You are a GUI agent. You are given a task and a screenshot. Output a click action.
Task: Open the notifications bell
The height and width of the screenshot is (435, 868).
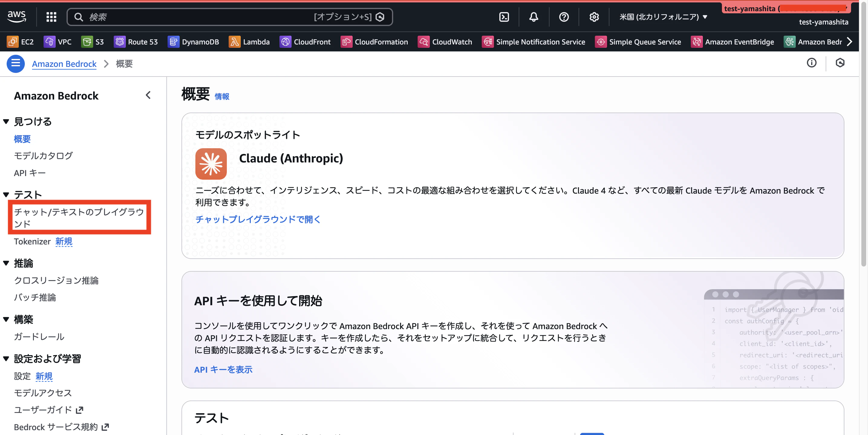coord(534,17)
